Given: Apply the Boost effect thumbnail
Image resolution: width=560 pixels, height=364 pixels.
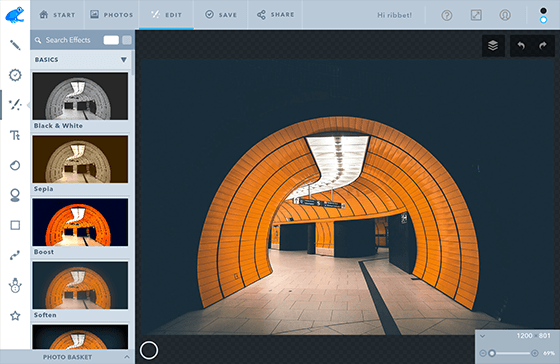Looking at the screenshot, I should [x=80, y=222].
